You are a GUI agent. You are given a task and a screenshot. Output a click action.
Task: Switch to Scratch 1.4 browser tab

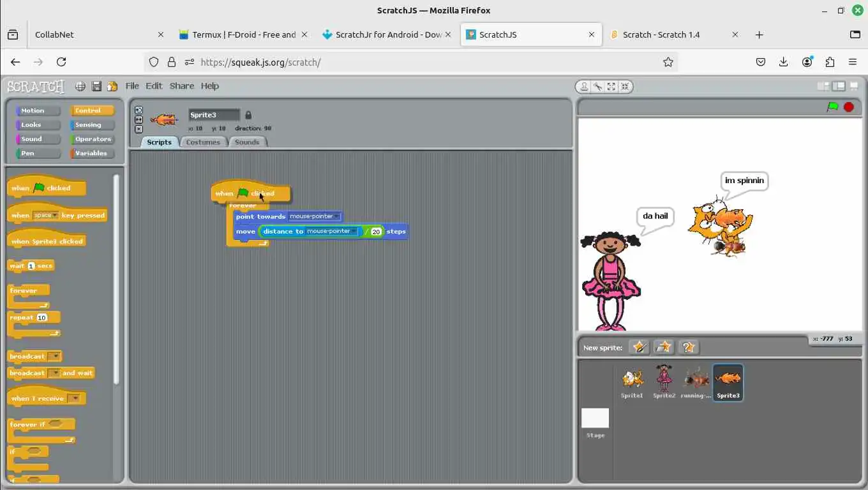click(673, 34)
